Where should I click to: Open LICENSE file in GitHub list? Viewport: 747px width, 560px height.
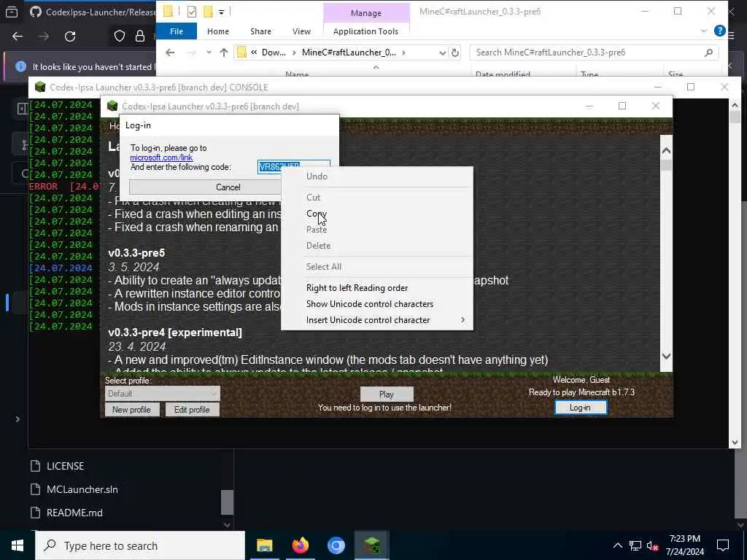[65, 466]
